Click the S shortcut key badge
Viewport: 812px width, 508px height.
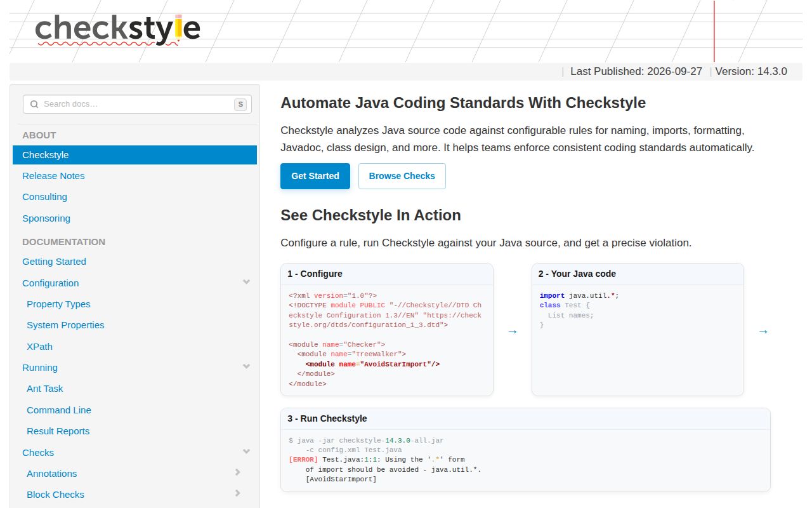[x=240, y=104]
